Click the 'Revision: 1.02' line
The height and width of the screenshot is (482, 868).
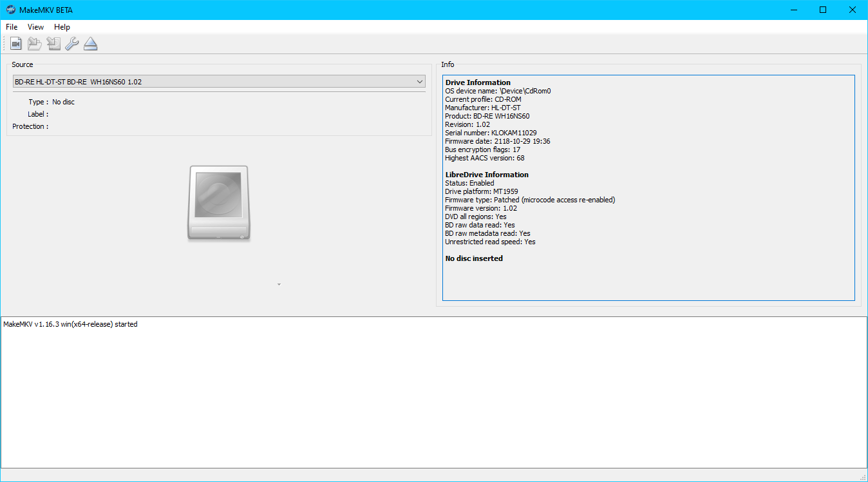coord(467,124)
